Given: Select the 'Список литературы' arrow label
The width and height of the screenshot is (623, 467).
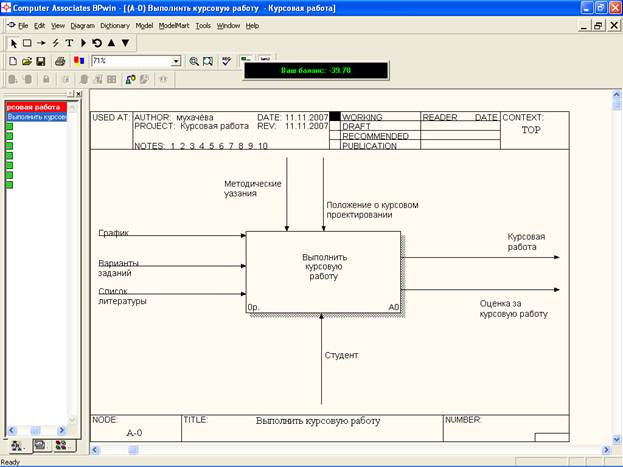Looking at the screenshot, I should tap(122, 296).
